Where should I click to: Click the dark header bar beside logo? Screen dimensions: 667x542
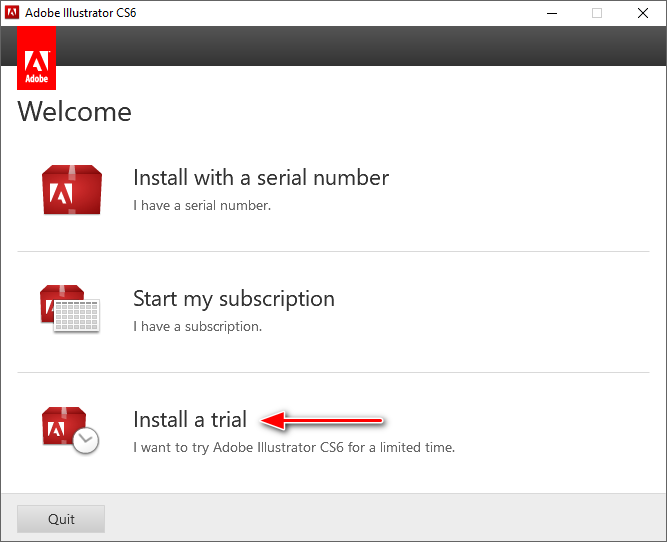360,46
